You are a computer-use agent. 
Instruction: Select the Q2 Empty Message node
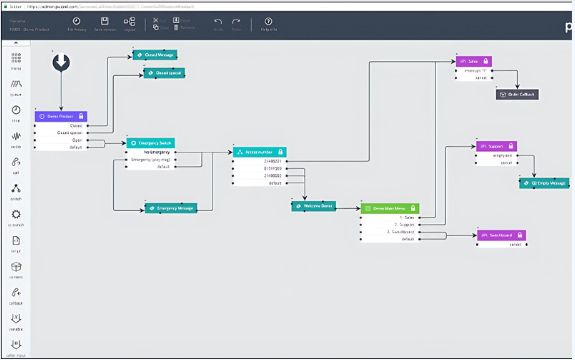[544, 183]
